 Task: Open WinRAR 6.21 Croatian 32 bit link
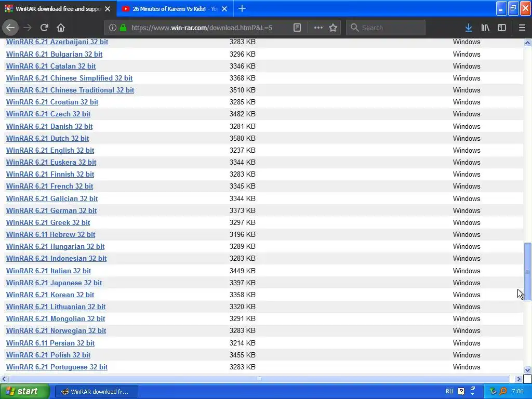(x=52, y=102)
